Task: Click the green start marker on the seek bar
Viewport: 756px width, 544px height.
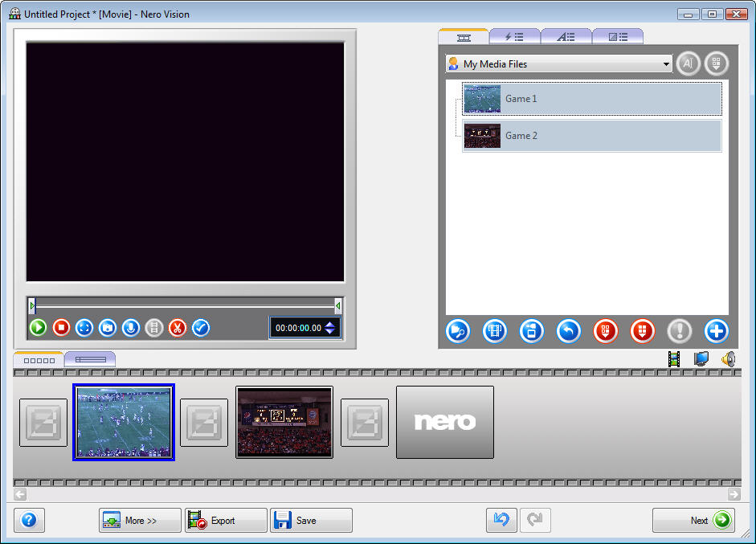Action: pos(32,305)
